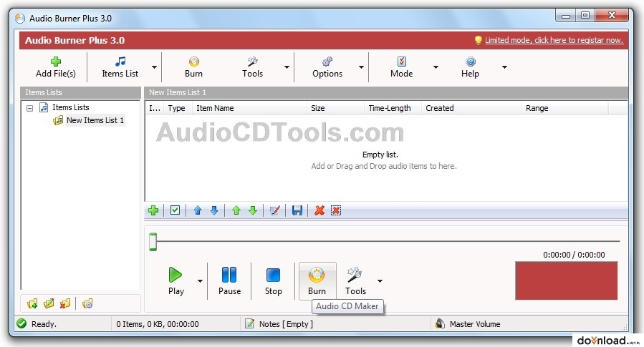
Task: Expand the playback panel Tools dropdown arrow
Action: pos(380,281)
